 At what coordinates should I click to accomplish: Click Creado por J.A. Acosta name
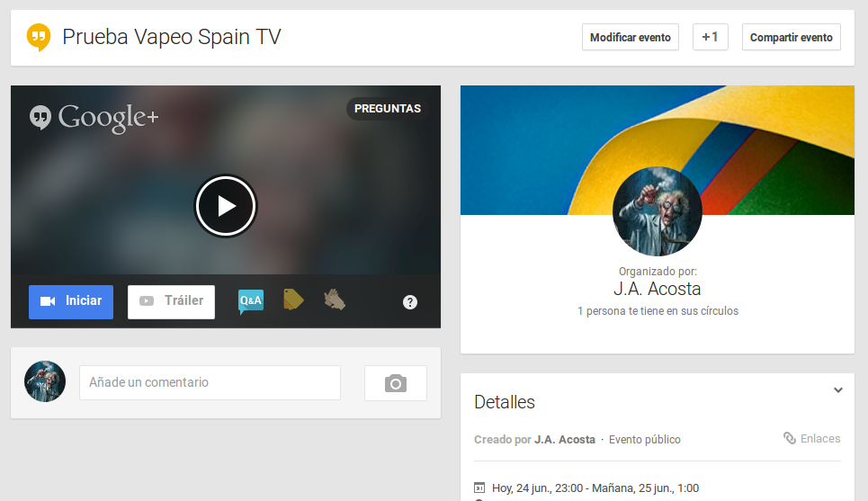[565, 440]
